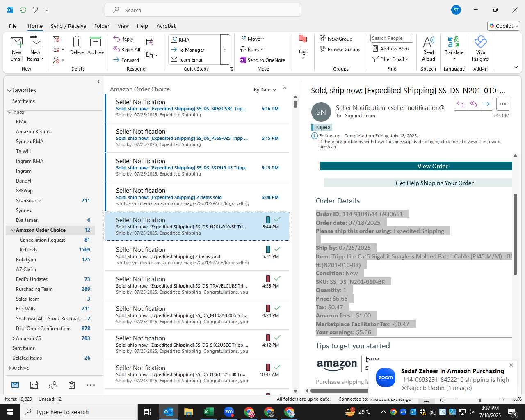Screen dimensions: 525x420
Task: Switch to People view
Action: [x=53, y=385]
